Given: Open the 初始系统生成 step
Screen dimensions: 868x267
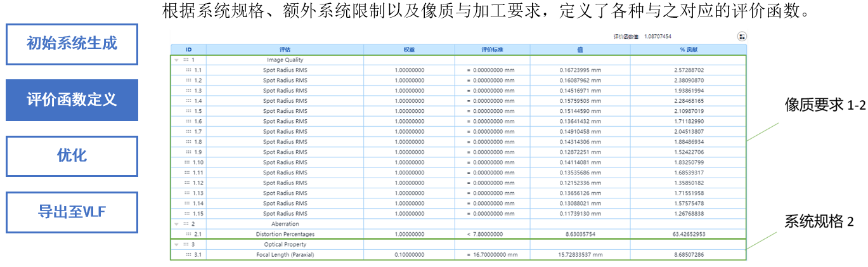Looking at the screenshot, I should pyautogui.click(x=72, y=44).
